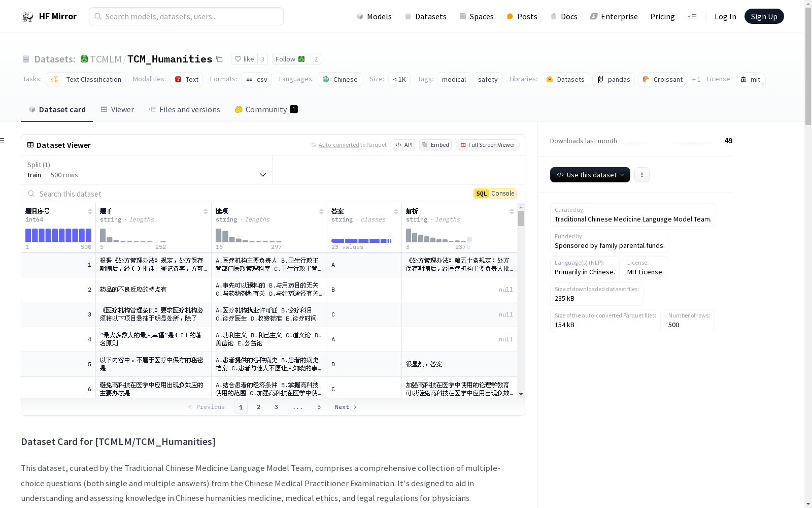Open the API button in dataset viewer

(x=404, y=145)
